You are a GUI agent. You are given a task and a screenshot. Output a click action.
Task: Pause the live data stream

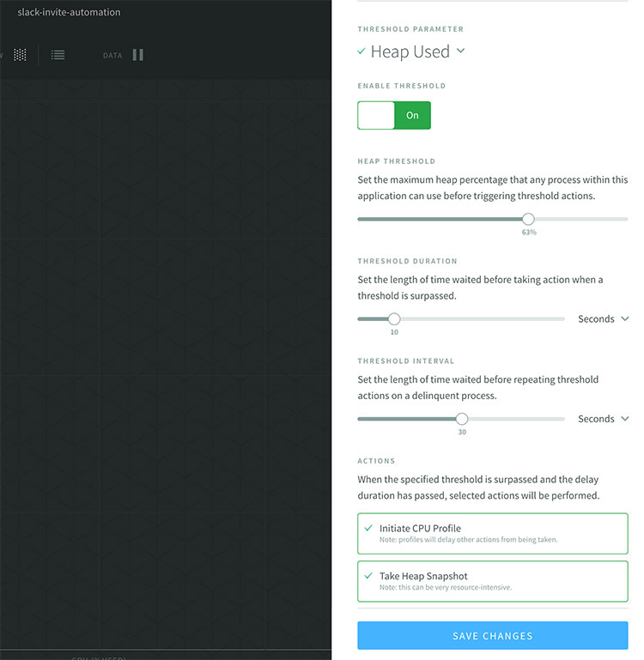(x=137, y=55)
